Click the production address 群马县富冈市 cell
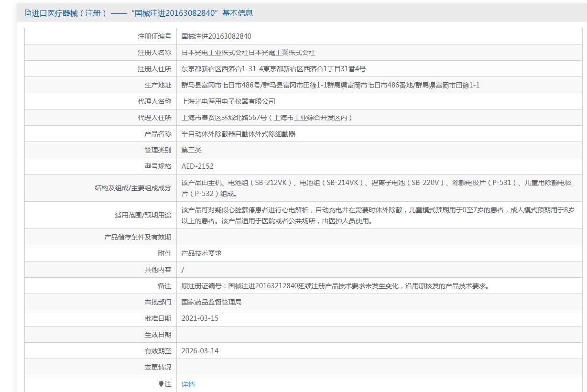The width and height of the screenshot is (587, 392). click(330, 85)
